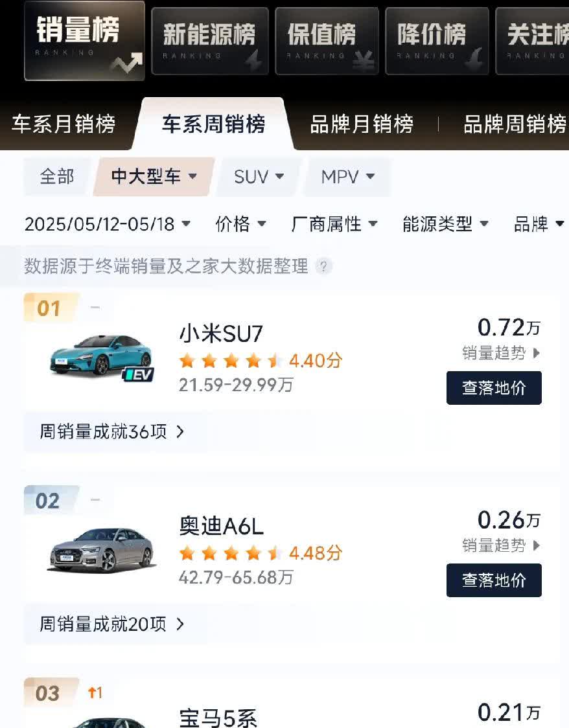Viewport: 569px width, 728px height.
Task: Open the date range 2025/05/12-05/18 dropdown
Action: [108, 224]
